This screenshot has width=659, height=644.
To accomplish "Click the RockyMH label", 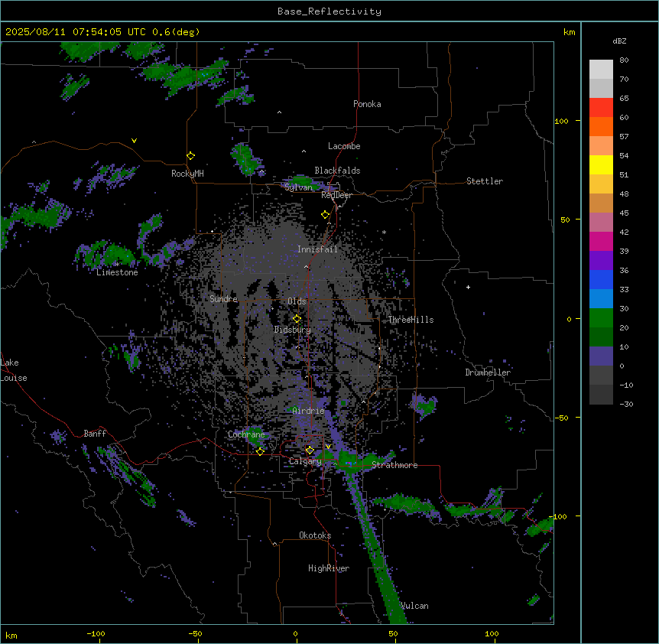I will click(x=187, y=174).
